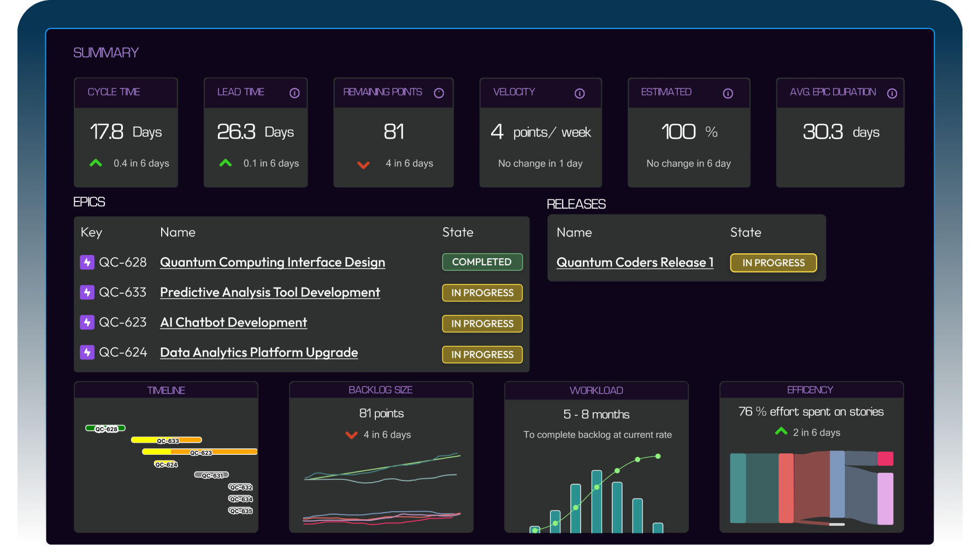The image size is (980, 546).
Task: Click the Backlog Size panel header
Action: 381,390
